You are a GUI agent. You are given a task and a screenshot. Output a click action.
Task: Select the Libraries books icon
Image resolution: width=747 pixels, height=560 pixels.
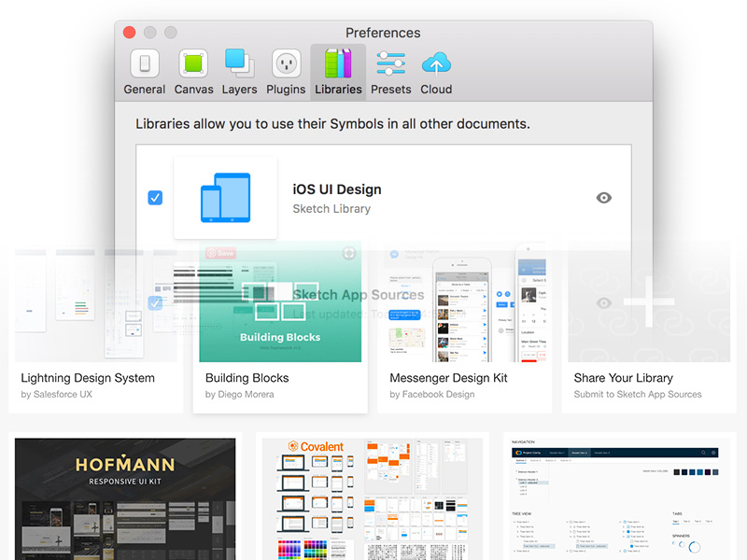pyautogui.click(x=338, y=63)
